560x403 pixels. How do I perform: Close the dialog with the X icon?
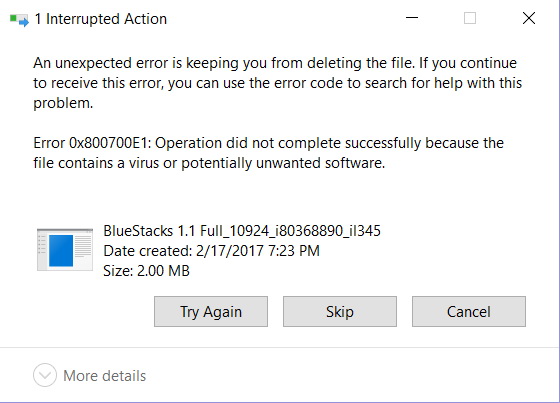[x=529, y=18]
